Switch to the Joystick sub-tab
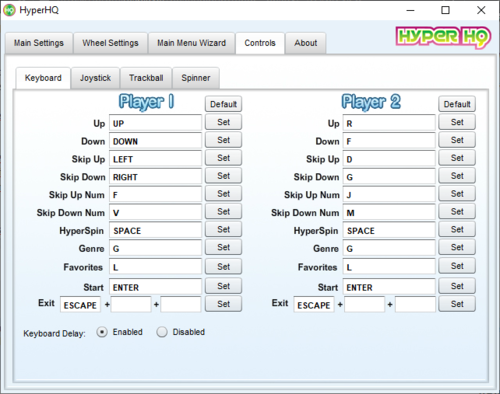 [x=95, y=78]
